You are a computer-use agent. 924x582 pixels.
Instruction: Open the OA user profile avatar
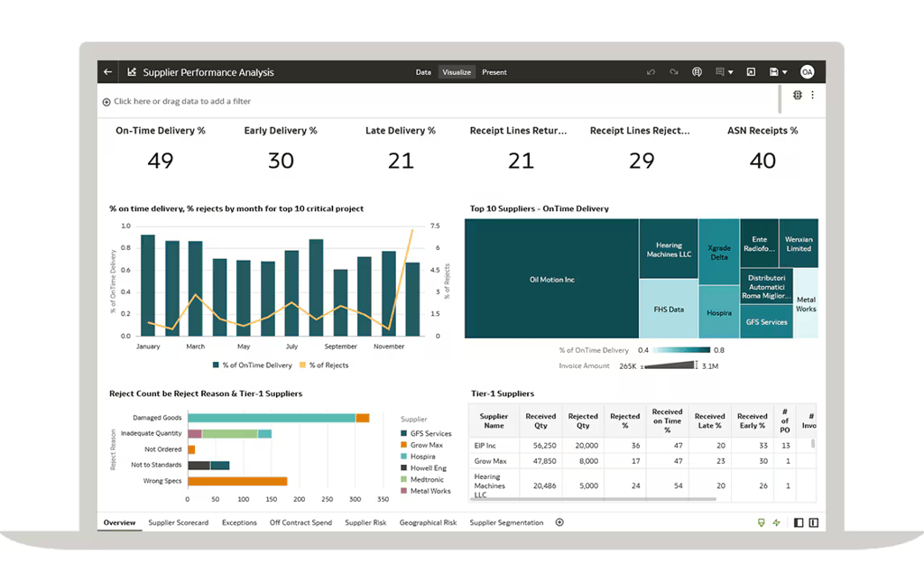(x=807, y=72)
